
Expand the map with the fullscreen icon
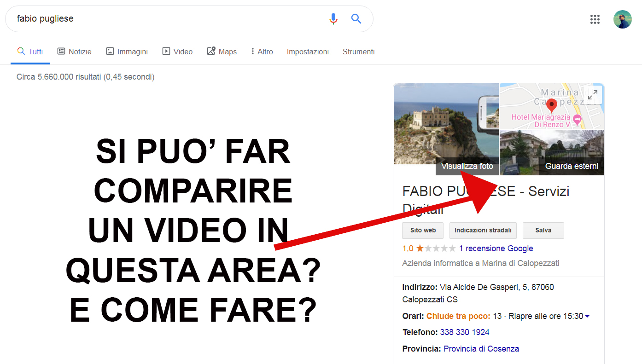point(593,95)
